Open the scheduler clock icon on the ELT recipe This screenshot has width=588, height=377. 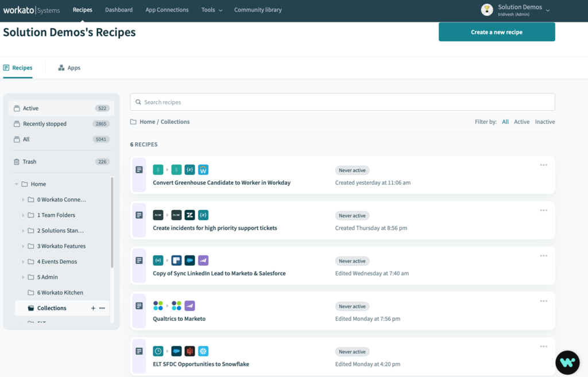pyautogui.click(x=159, y=351)
